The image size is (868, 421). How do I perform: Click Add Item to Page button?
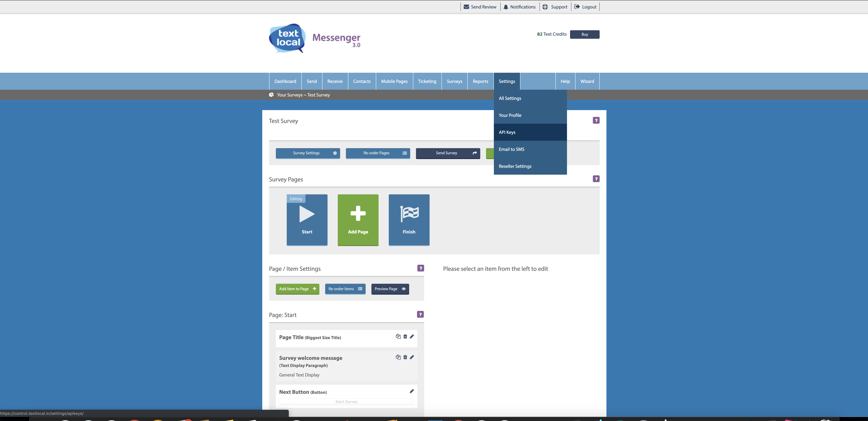click(x=297, y=289)
